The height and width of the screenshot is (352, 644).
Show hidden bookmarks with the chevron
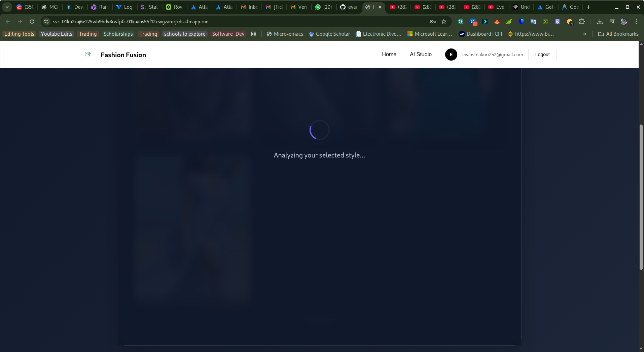point(585,34)
